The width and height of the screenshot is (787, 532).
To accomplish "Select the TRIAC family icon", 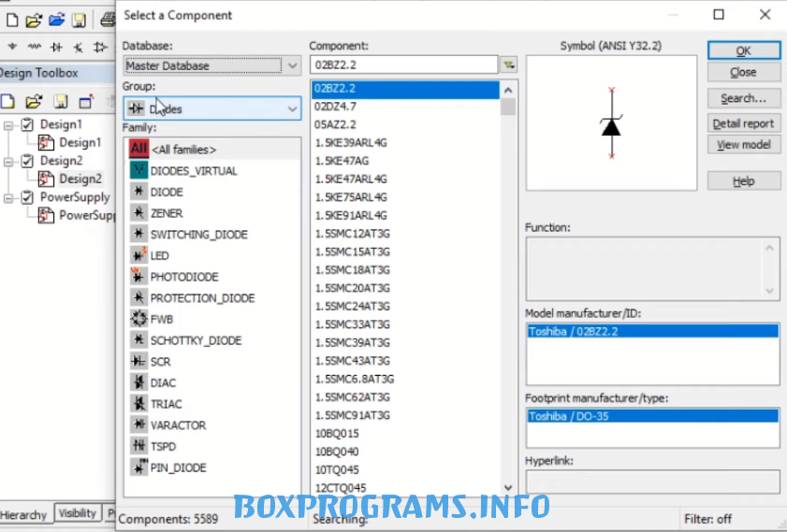I will tap(138, 404).
